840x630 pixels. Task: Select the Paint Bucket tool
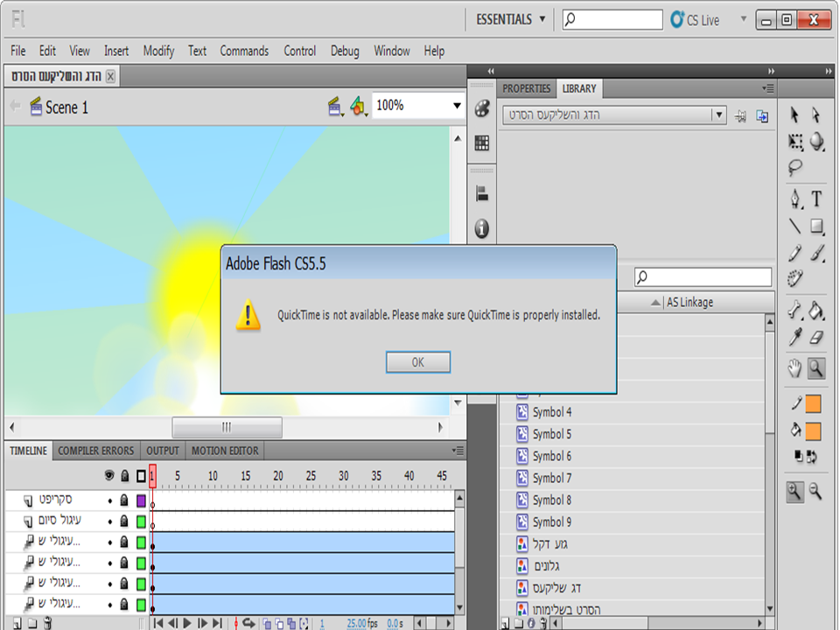(x=816, y=310)
